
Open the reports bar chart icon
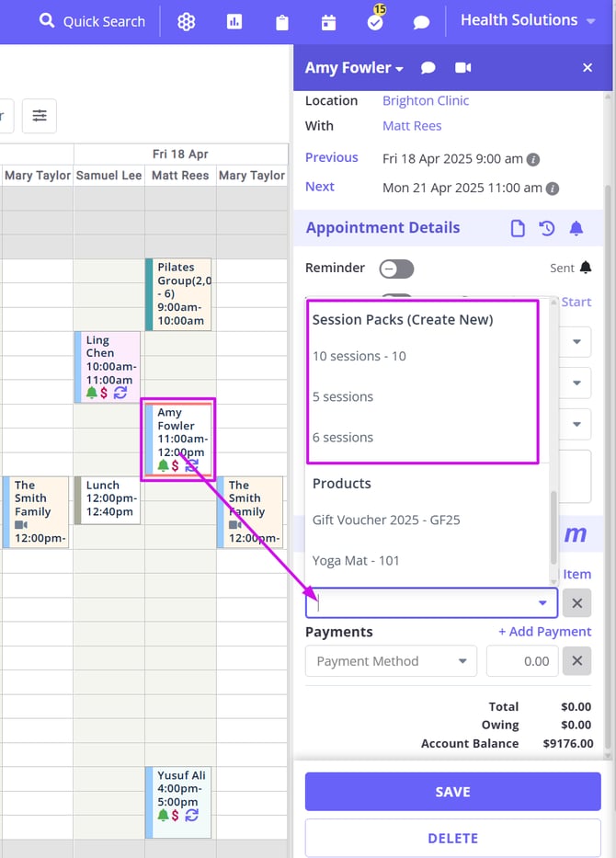tap(234, 22)
